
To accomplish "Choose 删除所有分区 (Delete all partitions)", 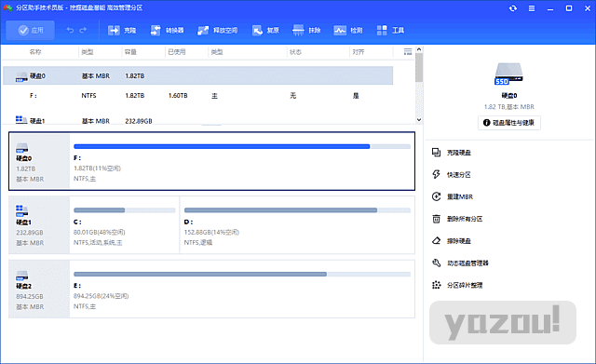I will [x=457, y=219].
